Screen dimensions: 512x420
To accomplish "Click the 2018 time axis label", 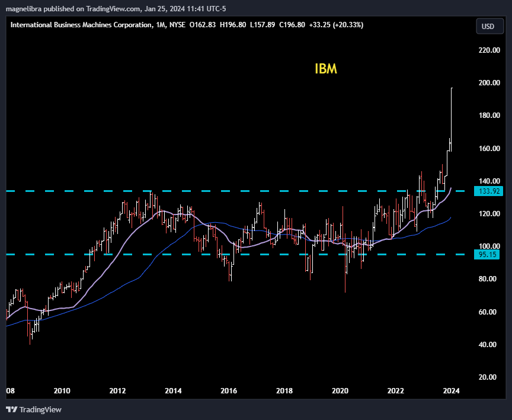I will pos(284,390).
